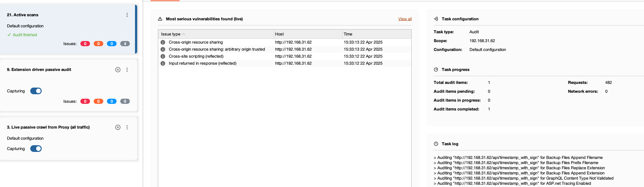
Task: Click the Audit task type value
Action: pyautogui.click(x=474, y=32)
